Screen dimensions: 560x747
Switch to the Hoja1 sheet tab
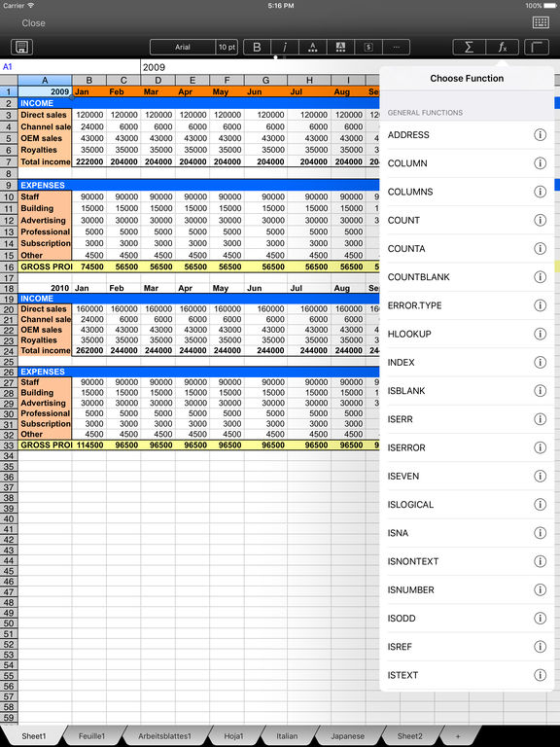pos(233,736)
